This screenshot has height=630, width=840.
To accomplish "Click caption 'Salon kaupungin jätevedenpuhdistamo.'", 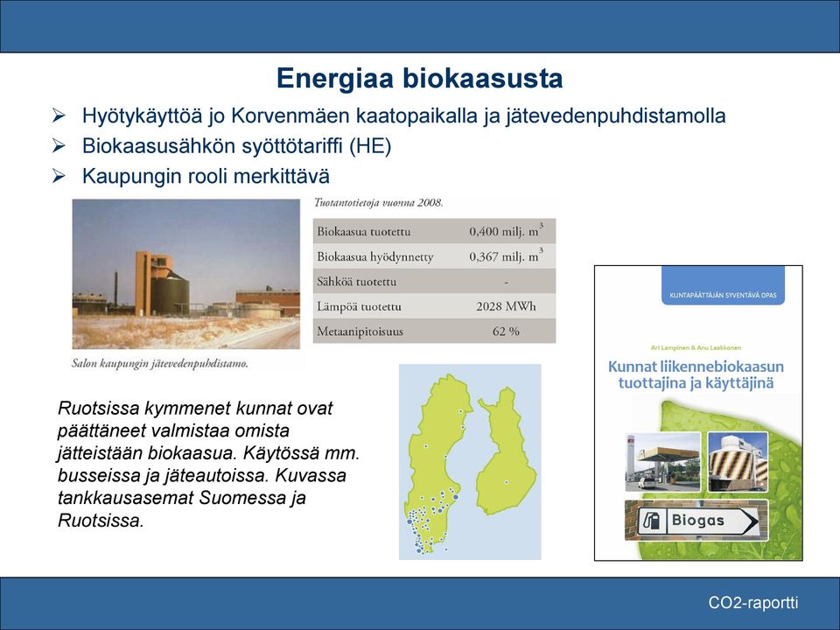I will click(160, 364).
